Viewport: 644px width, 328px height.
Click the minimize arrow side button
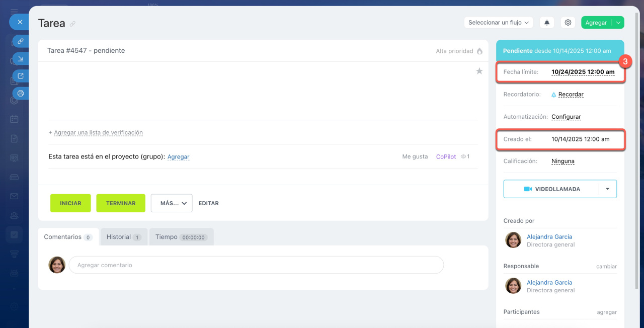pyautogui.click(x=21, y=59)
